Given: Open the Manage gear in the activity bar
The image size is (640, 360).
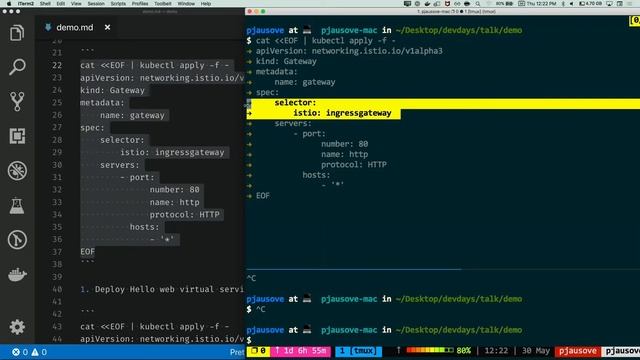Looking at the screenshot, I should (17, 327).
